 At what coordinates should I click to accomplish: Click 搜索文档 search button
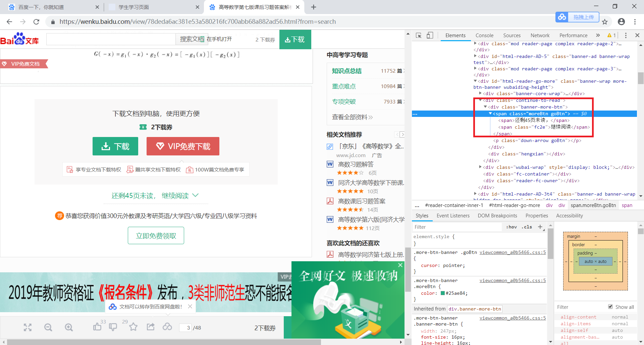click(192, 39)
